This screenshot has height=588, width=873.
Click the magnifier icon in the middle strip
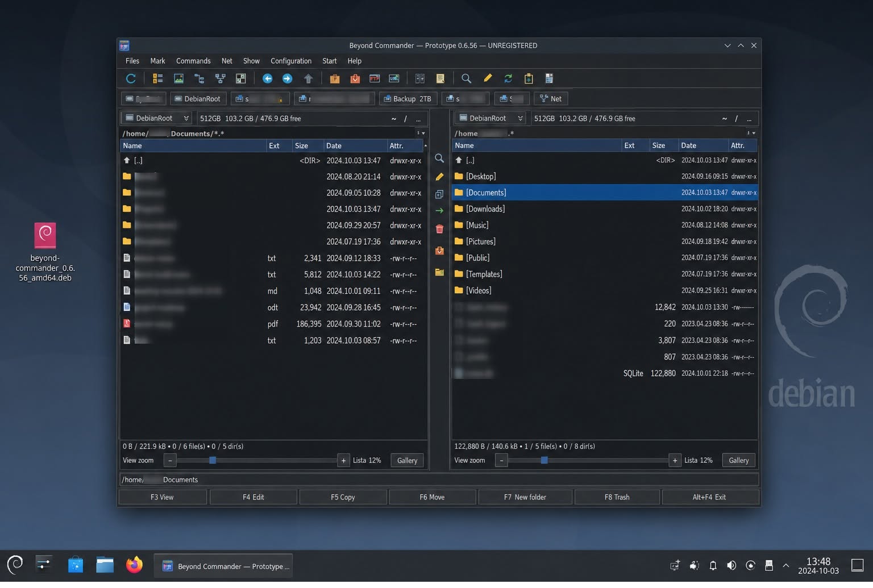(439, 159)
